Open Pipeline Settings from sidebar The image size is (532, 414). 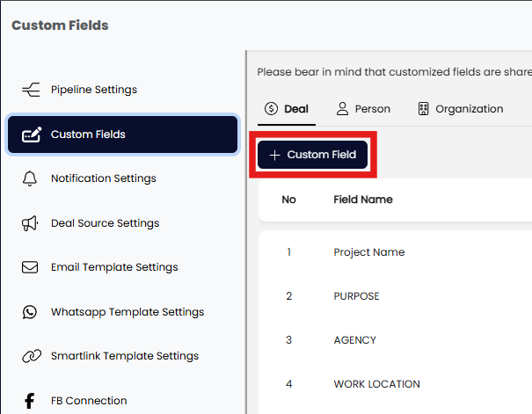coord(93,90)
